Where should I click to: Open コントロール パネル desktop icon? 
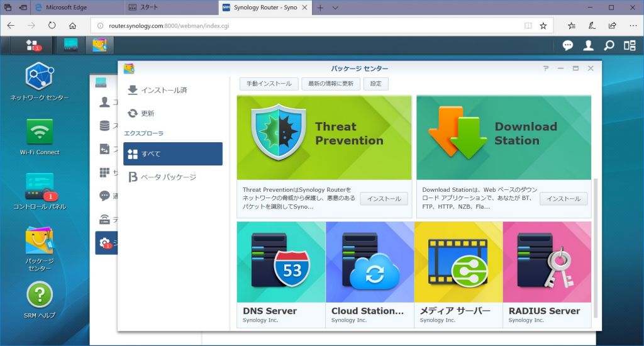pyautogui.click(x=40, y=191)
